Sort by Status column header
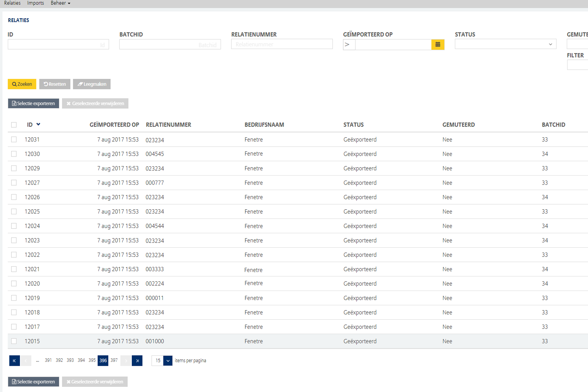 [353, 125]
